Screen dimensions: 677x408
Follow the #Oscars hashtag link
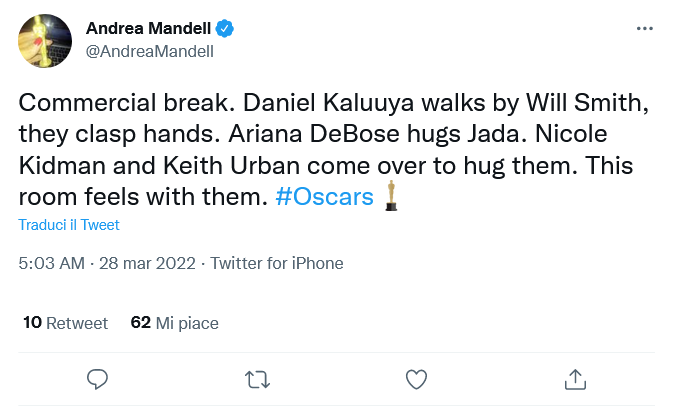(x=324, y=195)
